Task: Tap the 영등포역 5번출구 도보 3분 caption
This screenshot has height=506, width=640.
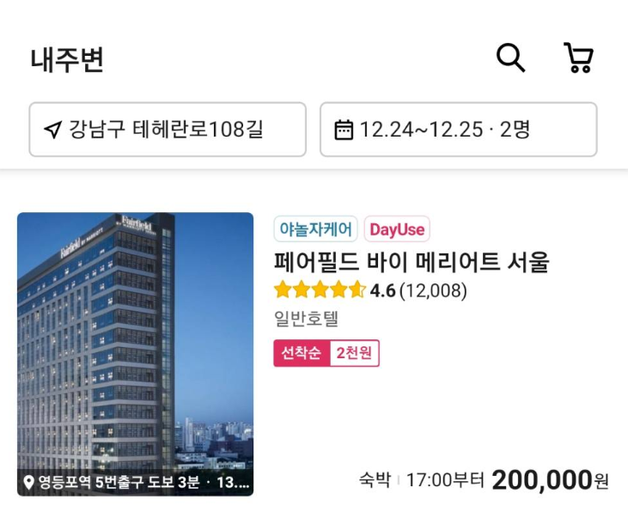Action: coord(119,482)
